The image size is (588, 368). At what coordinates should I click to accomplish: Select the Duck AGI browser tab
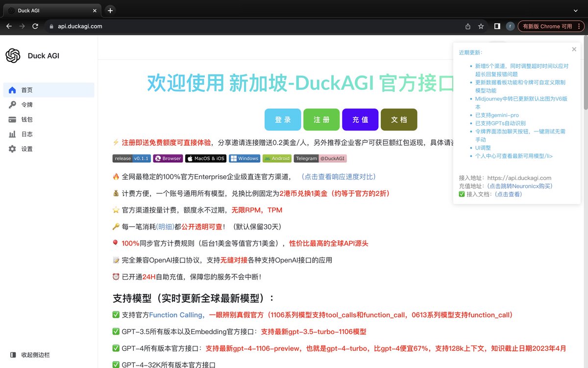(51, 10)
